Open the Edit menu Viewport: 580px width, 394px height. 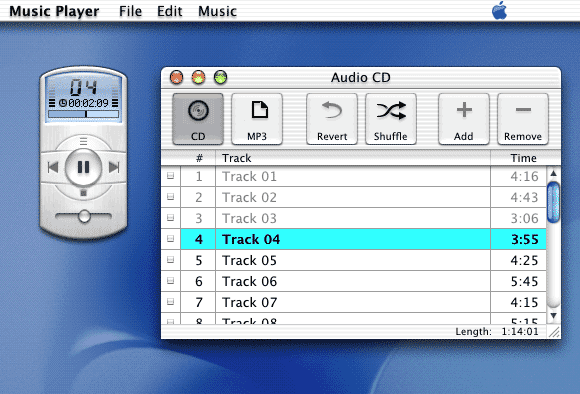tap(169, 11)
